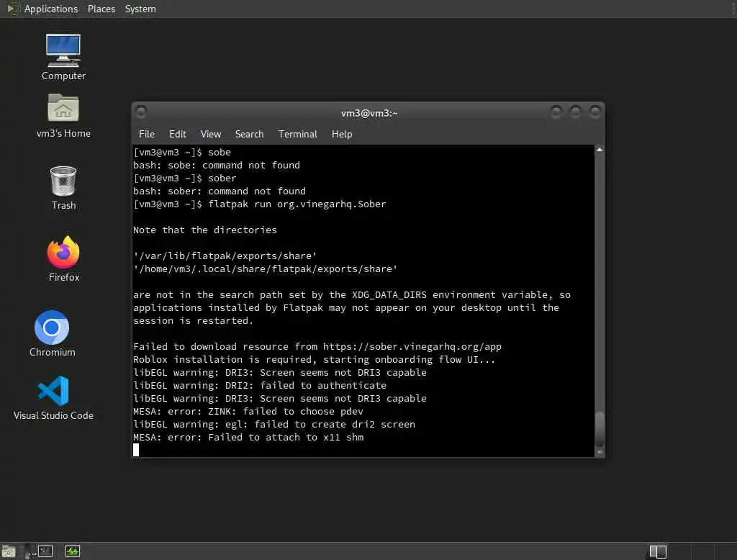Click the show desktop icon in bottom panel
Screen dimensions: 737x560
(x=9, y=551)
